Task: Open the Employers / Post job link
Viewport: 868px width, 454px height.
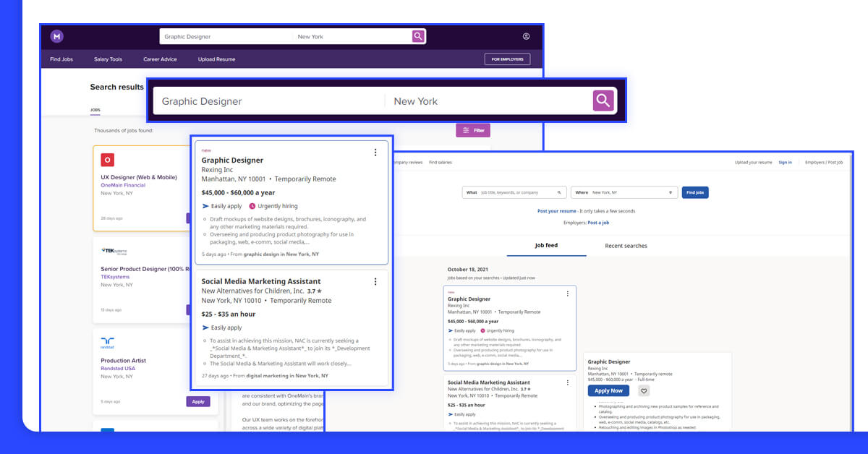Action: [x=824, y=163]
